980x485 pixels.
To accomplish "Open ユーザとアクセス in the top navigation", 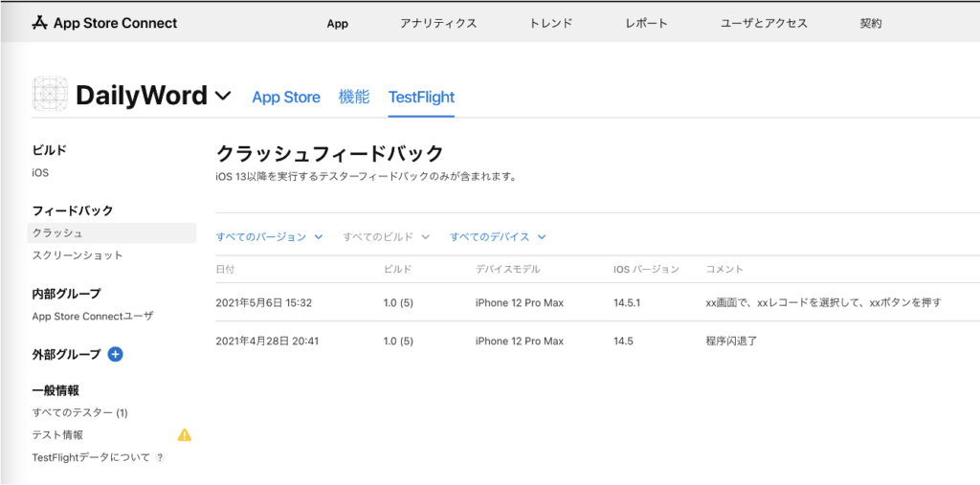I will click(x=764, y=24).
